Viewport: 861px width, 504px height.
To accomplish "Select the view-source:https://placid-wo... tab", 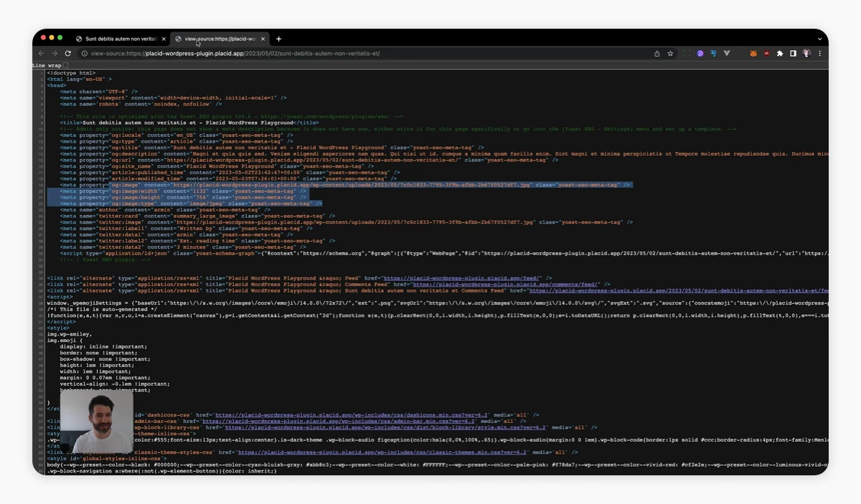I will click(220, 39).
